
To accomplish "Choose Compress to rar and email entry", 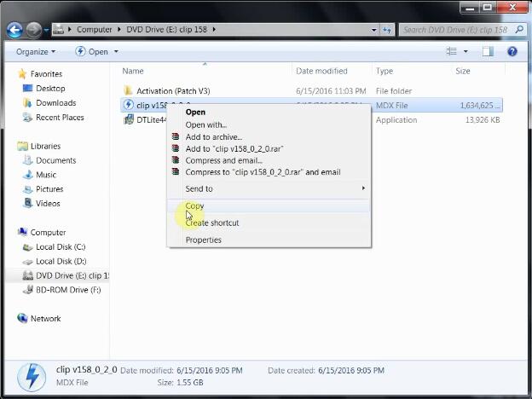I will pyautogui.click(x=263, y=172).
